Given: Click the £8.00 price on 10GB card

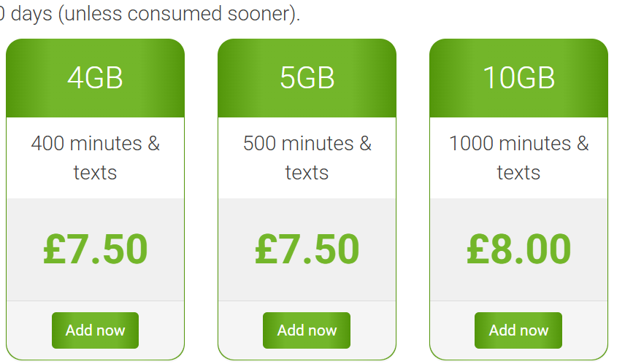Looking at the screenshot, I should click(518, 249).
